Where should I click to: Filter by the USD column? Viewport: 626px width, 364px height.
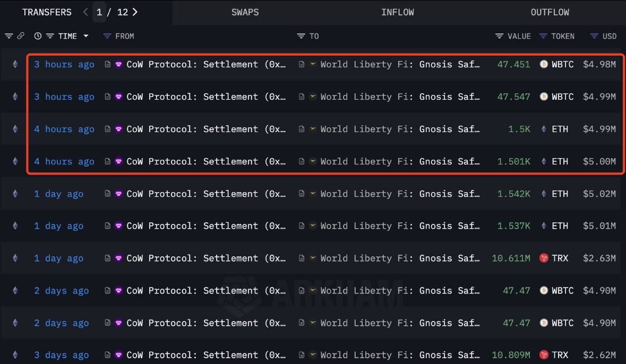pos(594,36)
